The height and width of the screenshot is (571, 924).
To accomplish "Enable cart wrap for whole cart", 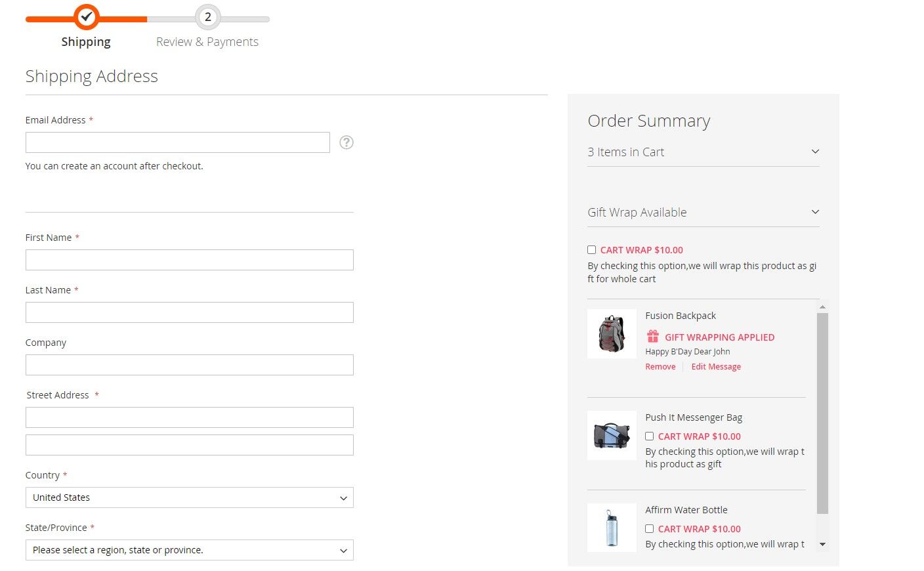I will pyautogui.click(x=592, y=250).
